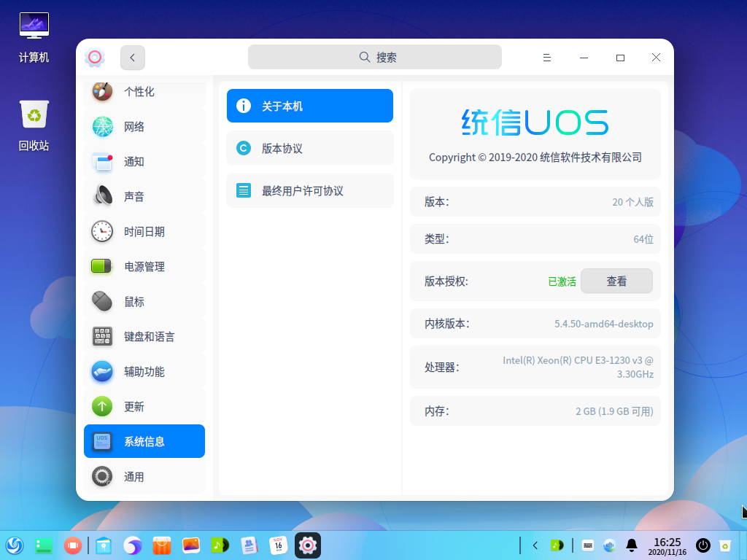Click the Control Center logo in the title bar
747x560 pixels.
[95, 58]
